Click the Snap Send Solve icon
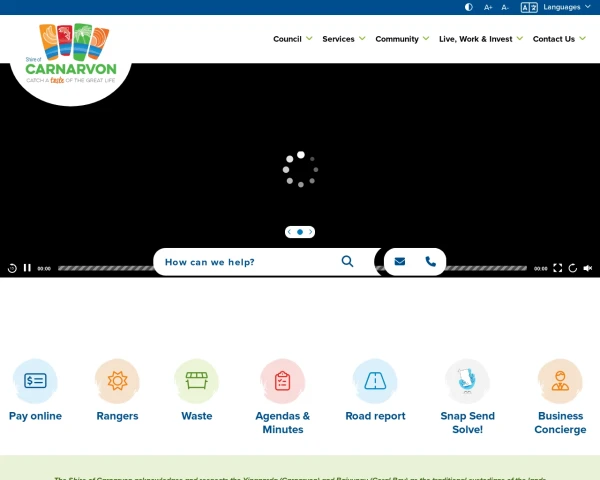This screenshot has width=600, height=480. click(x=467, y=381)
